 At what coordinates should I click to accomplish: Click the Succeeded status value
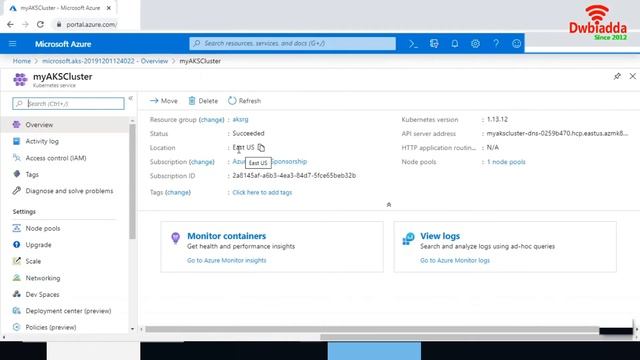click(x=248, y=133)
